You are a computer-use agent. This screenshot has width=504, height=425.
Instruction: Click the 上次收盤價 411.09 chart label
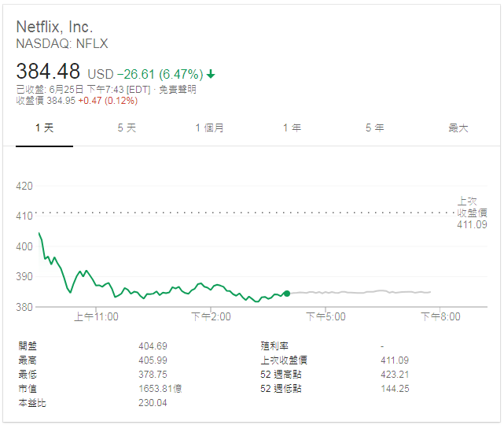pos(472,213)
